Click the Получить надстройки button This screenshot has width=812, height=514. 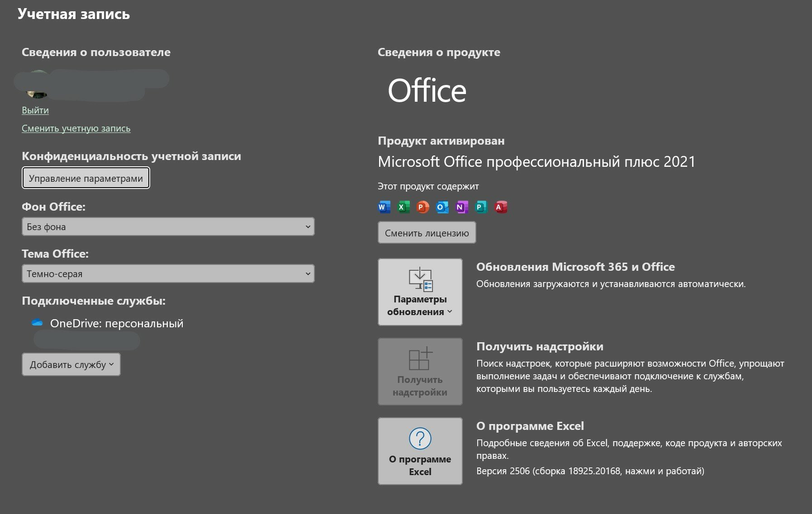[x=420, y=372]
